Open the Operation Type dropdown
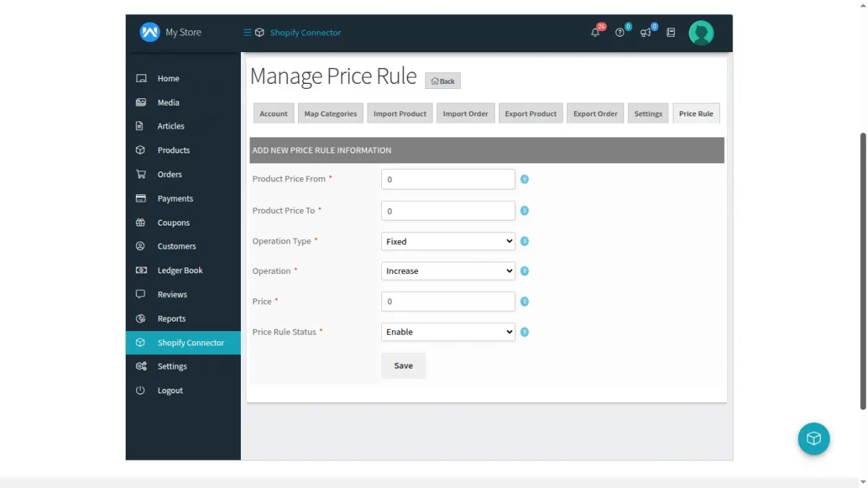The height and width of the screenshot is (488, 868). [447, 241]
